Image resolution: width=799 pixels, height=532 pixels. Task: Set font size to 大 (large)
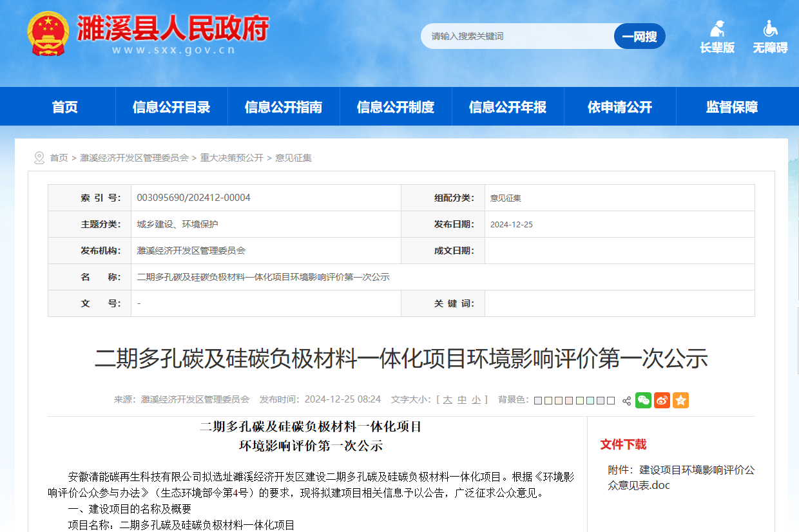(x=447, y=399)
